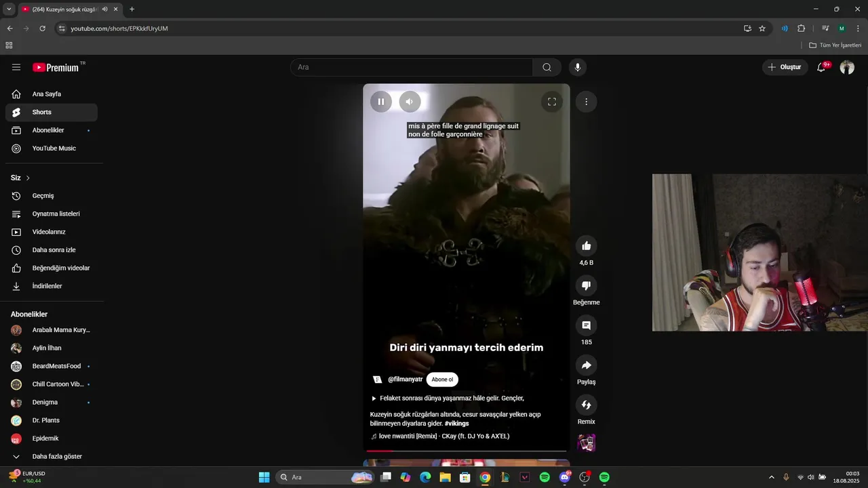Open the Oluştur create menu
The image size is (868, 488).
click(785, 67)
